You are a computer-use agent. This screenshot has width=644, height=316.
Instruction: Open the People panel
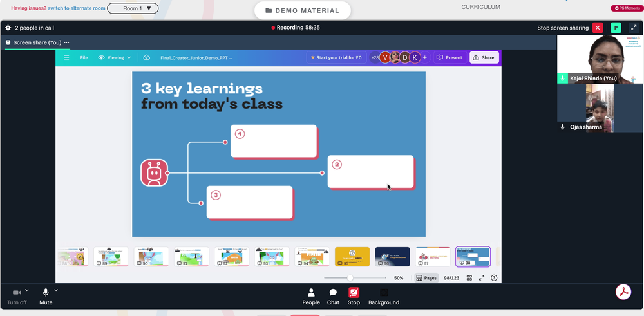pyautogui.click(x=311, y=296)
